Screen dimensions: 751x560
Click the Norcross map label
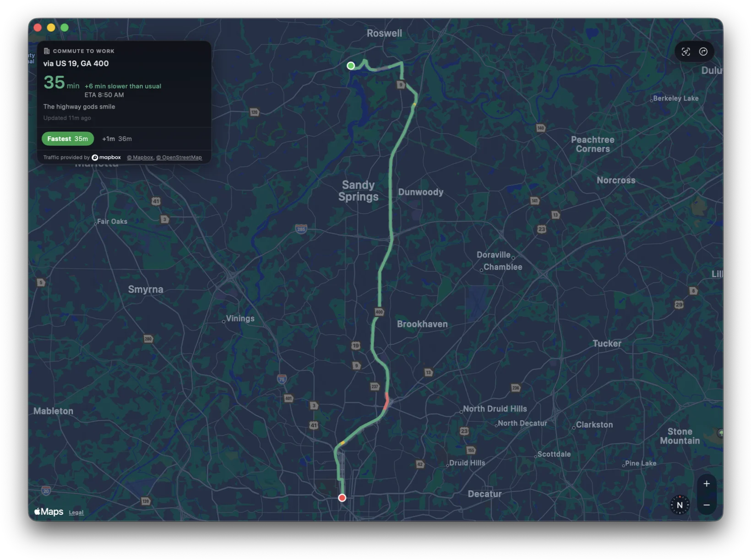click(616, 180)
